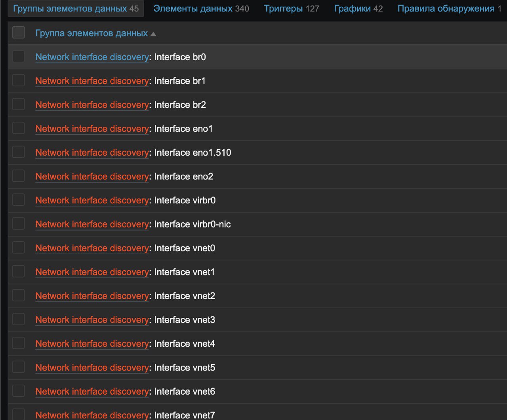Click the text Interface vnet1
507x420 pixels.
point(185,272)
